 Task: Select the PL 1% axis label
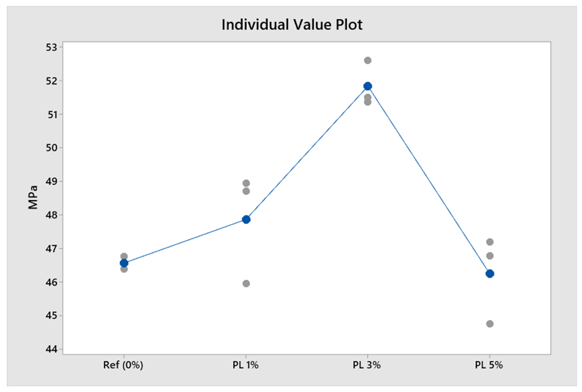245,365
